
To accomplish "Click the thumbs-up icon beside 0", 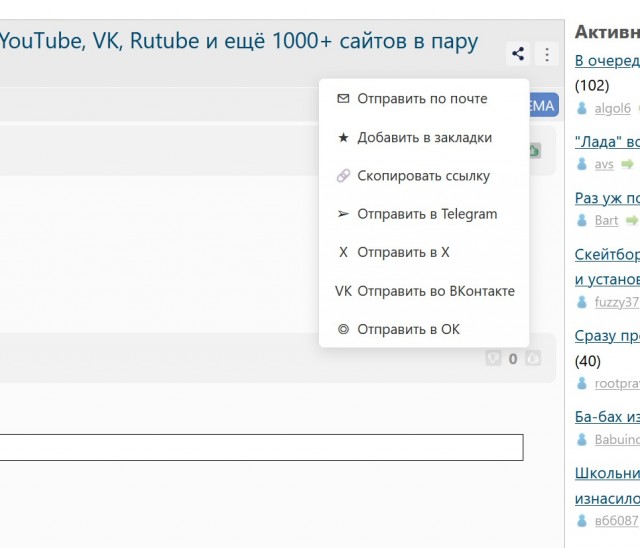I will click(533, 358).
